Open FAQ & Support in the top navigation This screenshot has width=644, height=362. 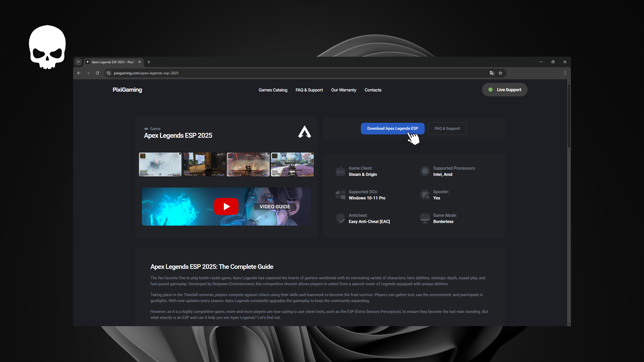(309, 90)
